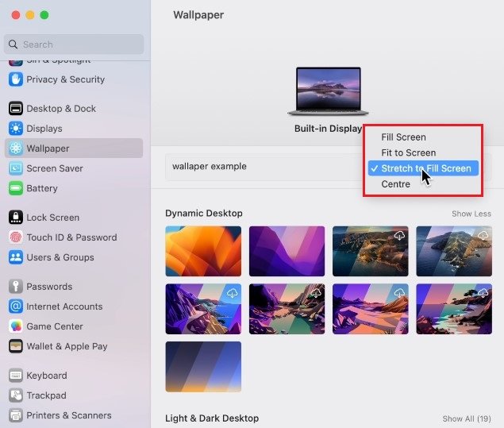Pick the checked Stretch to Fill Screen option
Screen dimensions: 504x428
(x=425, y=168)
